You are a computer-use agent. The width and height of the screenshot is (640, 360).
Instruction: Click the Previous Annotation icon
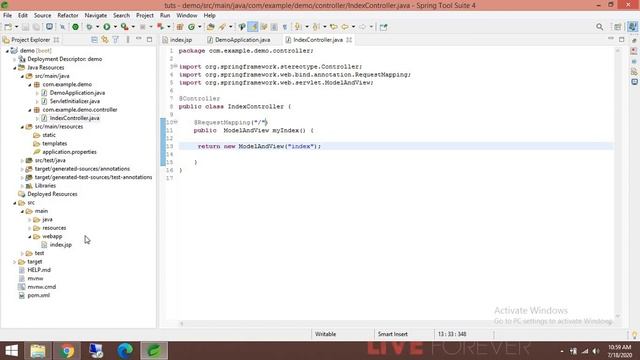click(316, 27)
